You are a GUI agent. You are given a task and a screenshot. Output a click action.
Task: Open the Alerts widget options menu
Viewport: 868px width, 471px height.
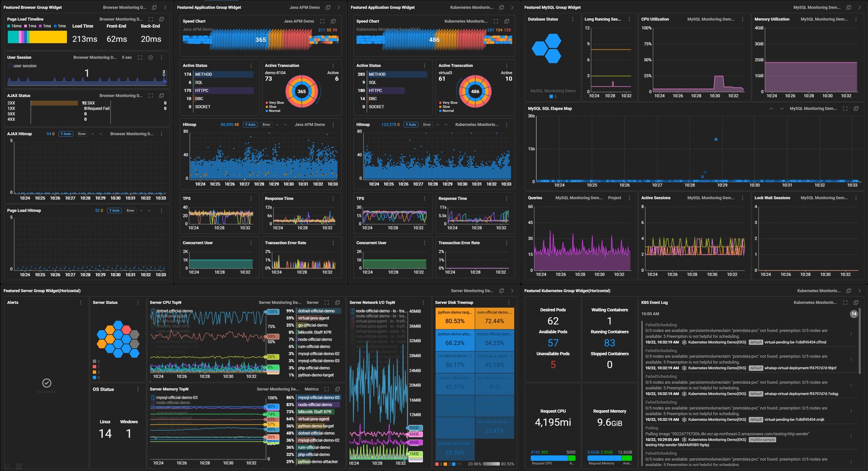tap(81, 302)
